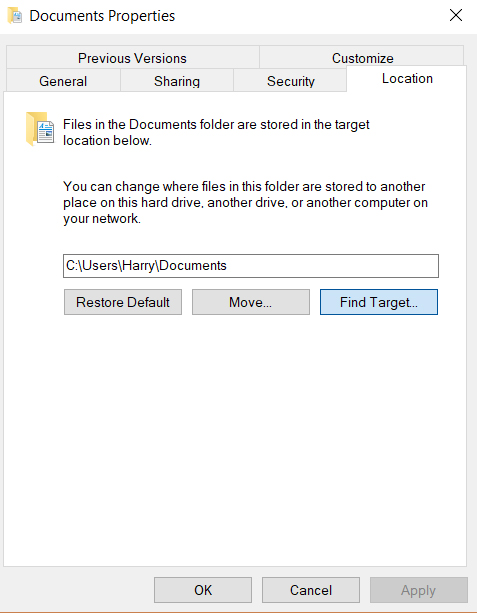Image resolution: width=477 pixels, height=613 pixels.
Task: Click into the C:\Users\Harry\Documents path field
Action: (x=251, y=266)
